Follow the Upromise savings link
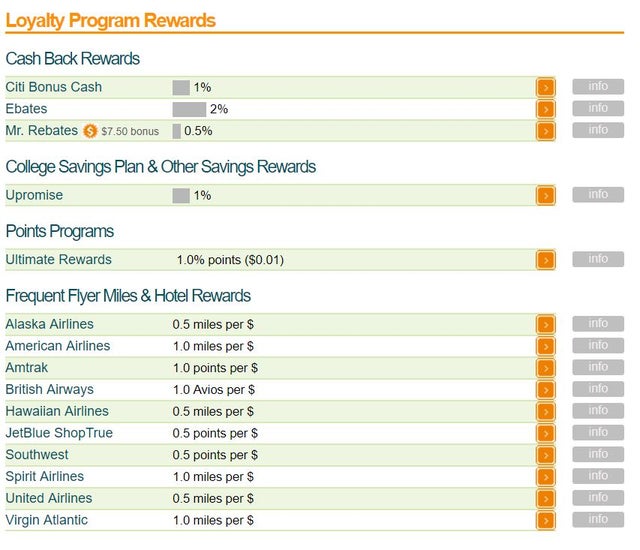Screen dimensions: 640x550 (34, 195)
